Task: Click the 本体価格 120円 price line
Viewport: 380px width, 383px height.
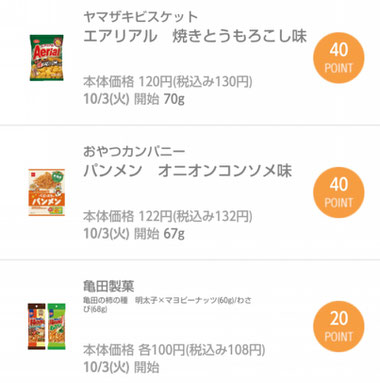Action: coord(168,81)
